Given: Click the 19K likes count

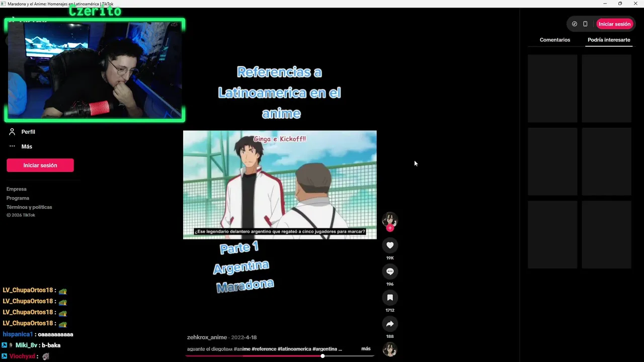Looking at the screenshot, I should coord(390,258).
